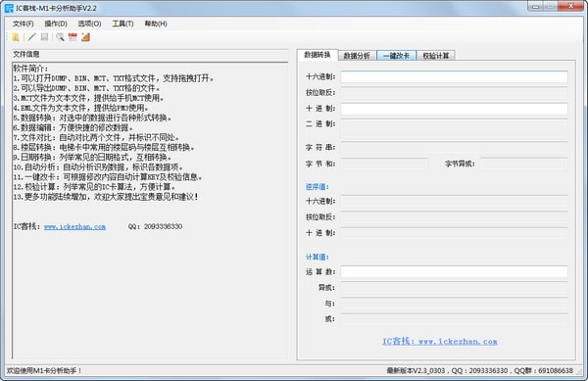The height and width of the screenshot is (381, 588).
Task: Click the status bar version text 最新版本V2.3_0303
Action: [x=416, y=371]
